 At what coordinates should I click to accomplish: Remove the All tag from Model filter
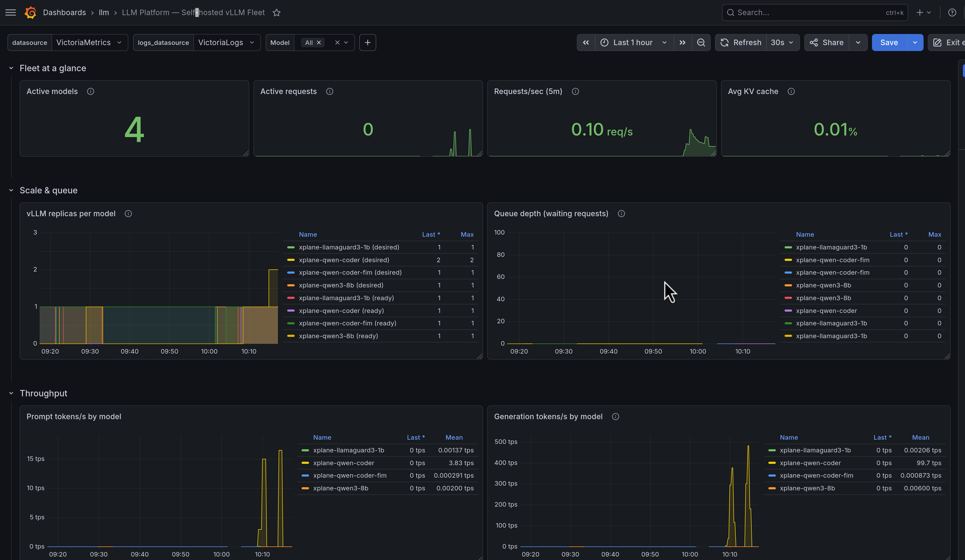tap(319, 43)
